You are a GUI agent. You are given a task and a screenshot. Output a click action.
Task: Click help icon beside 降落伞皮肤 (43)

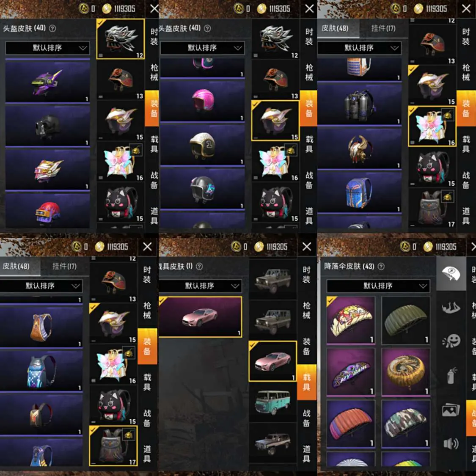[x=381, y=266]
